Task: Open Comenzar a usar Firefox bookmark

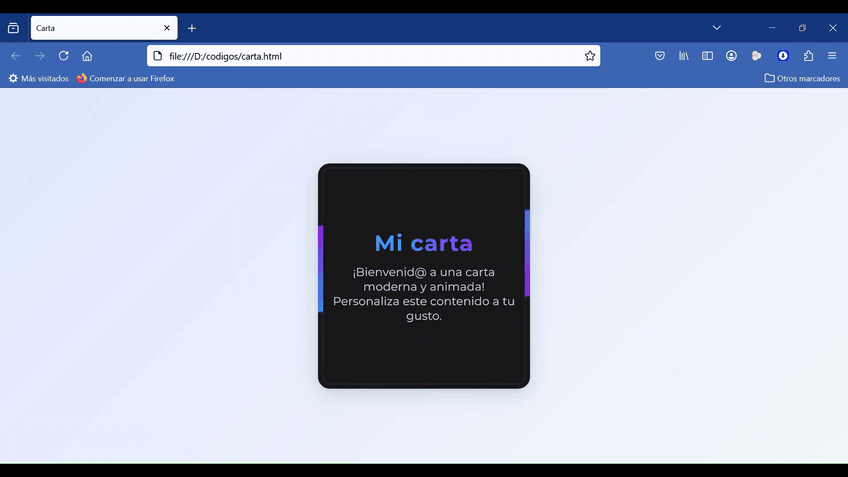Action: pyautogui.click(x=126, y=78)
